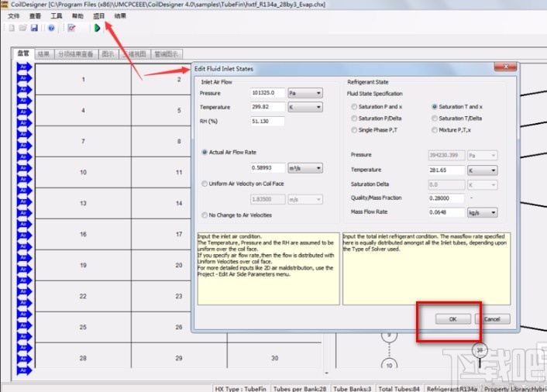Open Help via the question mark icon
The image size is (547, 392).
[51, 28]
